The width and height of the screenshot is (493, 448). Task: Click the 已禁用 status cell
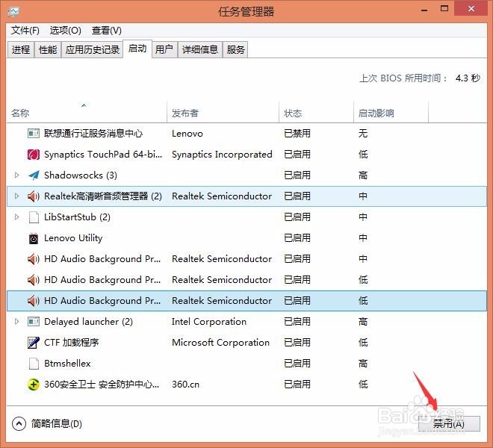click(297, 134)
